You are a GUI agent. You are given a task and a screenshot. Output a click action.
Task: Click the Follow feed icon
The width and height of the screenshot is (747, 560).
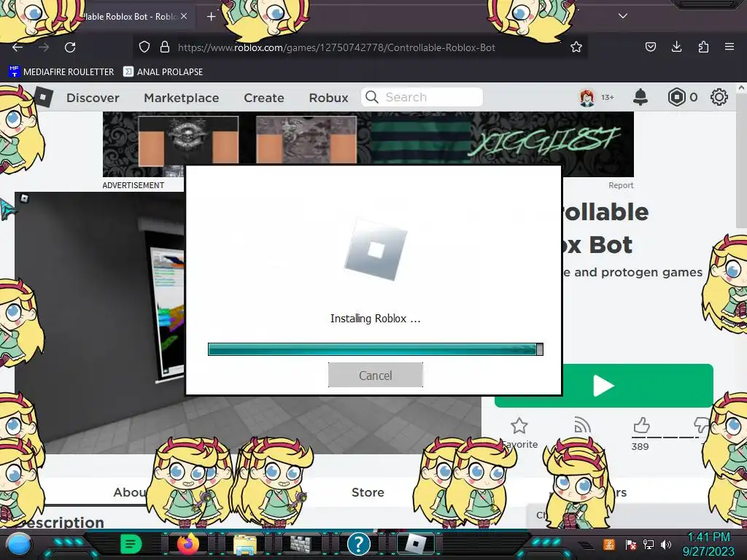(x=582, y=425)
